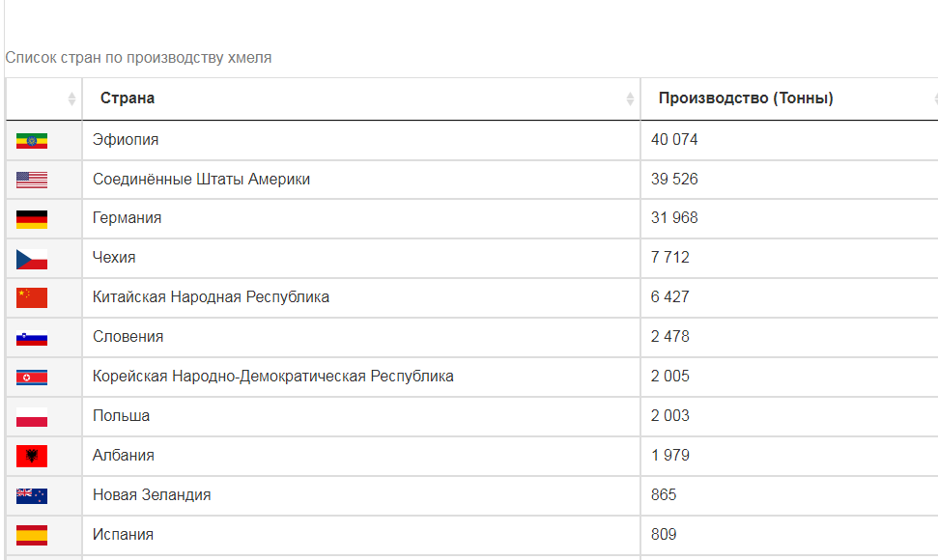Click the Czech Republic flag icon
This screenshot has width=938, height=560.
32,259
